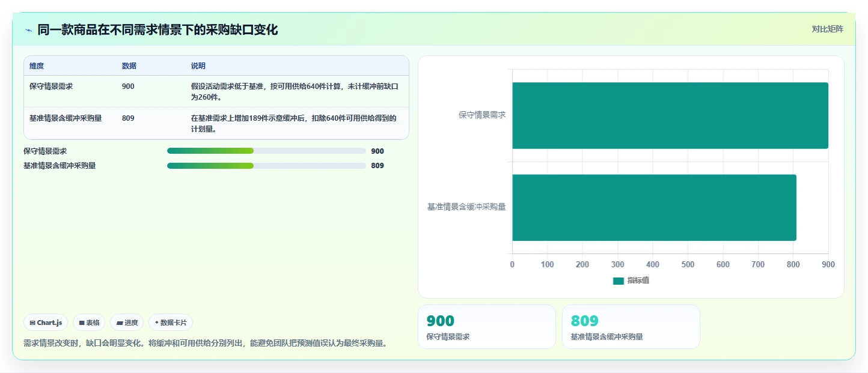
Task: Click the 对比矩阵 label in the header
Action: (x=828, y=29)
